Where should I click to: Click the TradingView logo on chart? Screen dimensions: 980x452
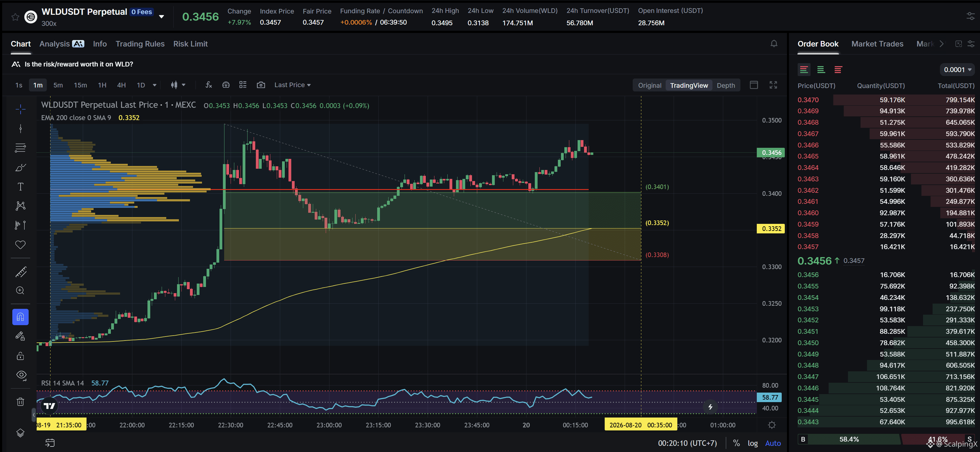click(50, 406)
